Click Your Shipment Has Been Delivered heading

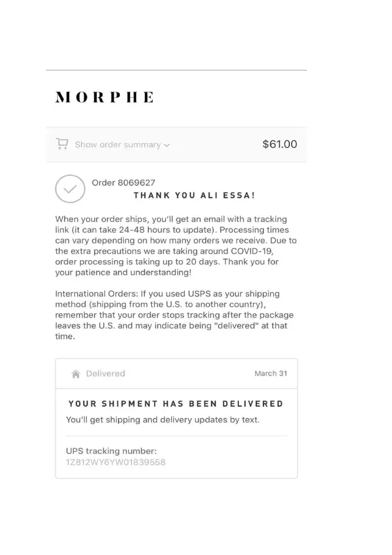[175, 403]
